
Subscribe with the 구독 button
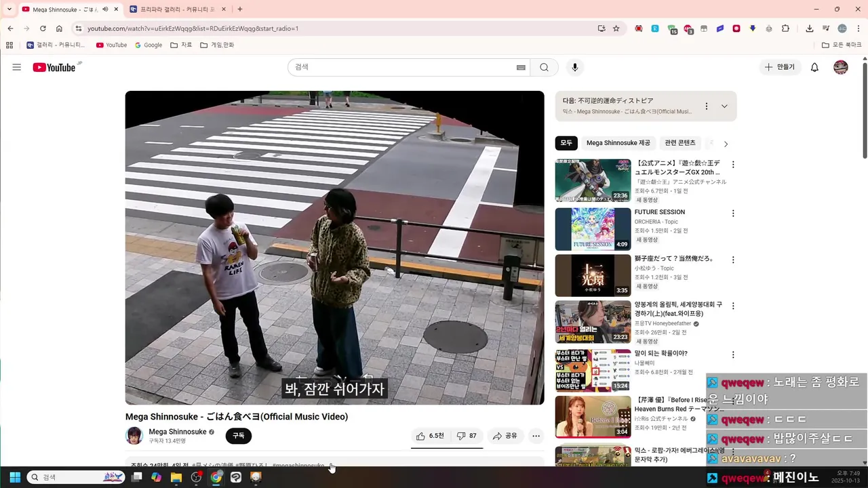pos(238,436)
